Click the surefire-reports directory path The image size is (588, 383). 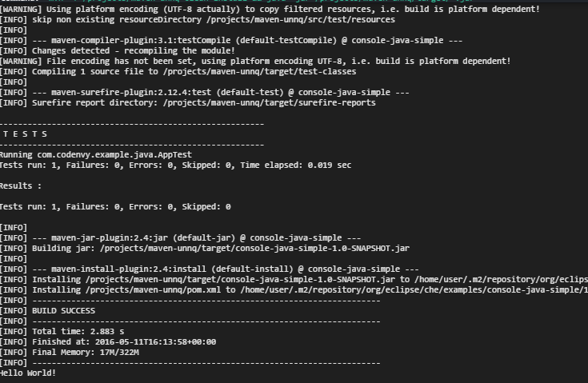[270, 102]
